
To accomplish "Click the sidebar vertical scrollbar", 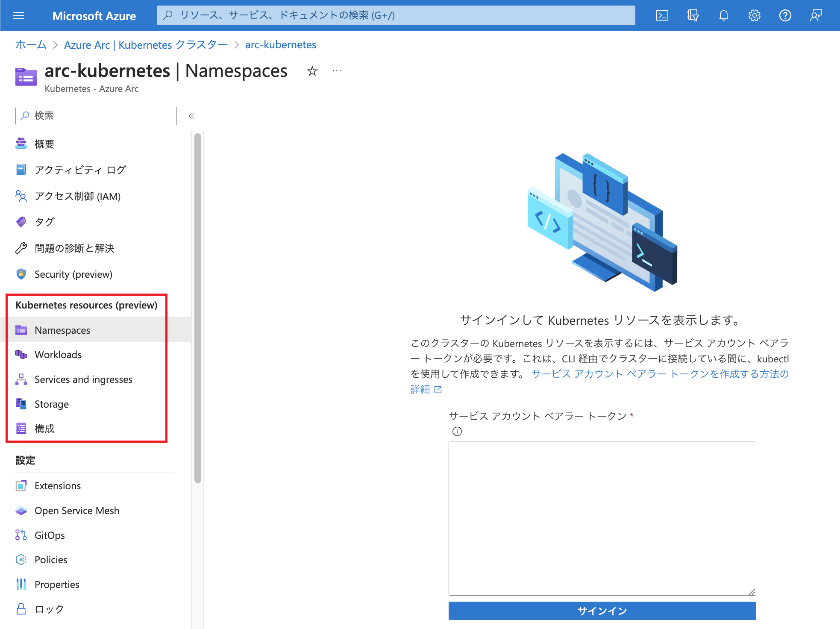I will pyautogui.click(x=197, y=308).
